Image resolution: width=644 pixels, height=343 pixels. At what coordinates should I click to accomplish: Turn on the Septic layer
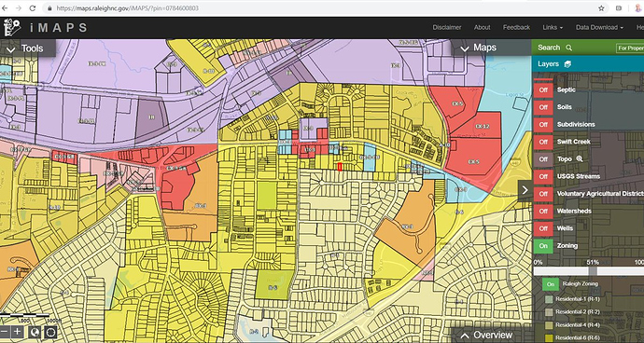pos(543,89)
